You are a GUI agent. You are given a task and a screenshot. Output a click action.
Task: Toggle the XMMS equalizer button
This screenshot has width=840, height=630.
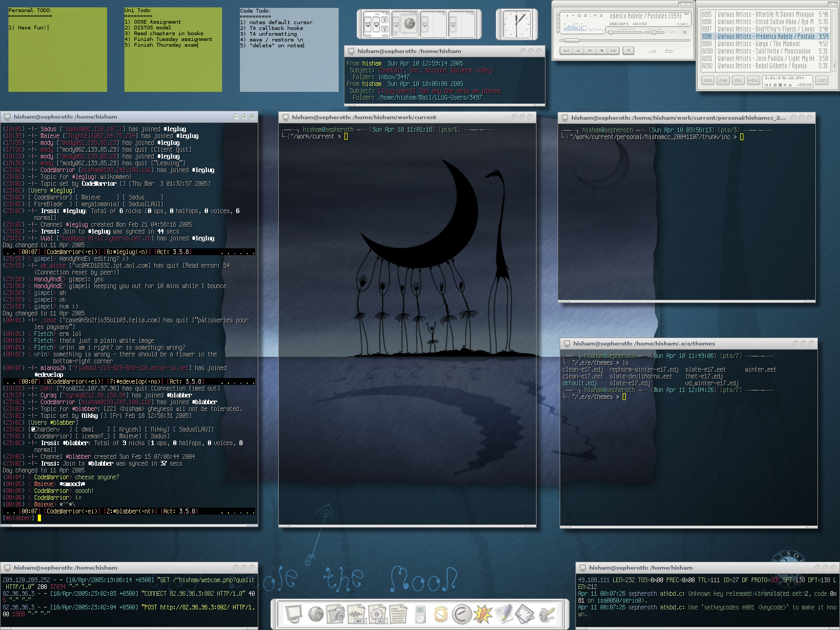coord(672,32)
